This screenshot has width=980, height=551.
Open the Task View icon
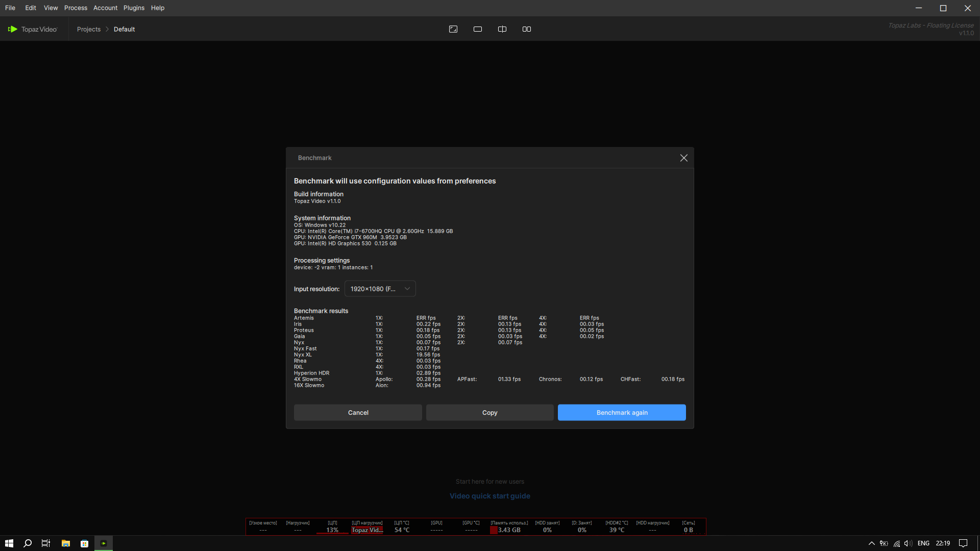pos(46,543)
